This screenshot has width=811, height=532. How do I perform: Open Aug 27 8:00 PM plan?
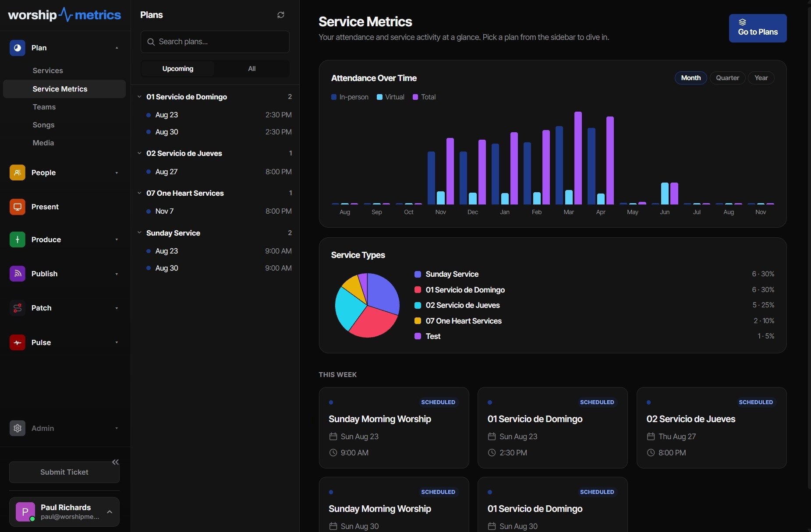219,172
